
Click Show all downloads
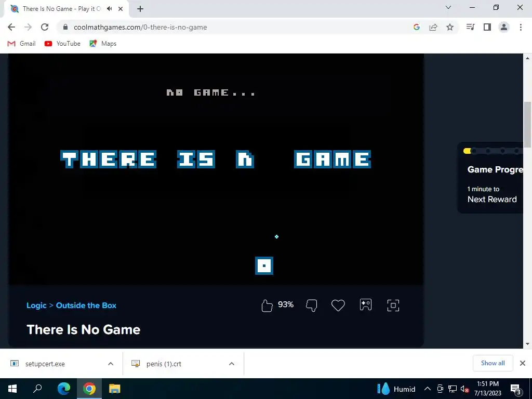493,363
